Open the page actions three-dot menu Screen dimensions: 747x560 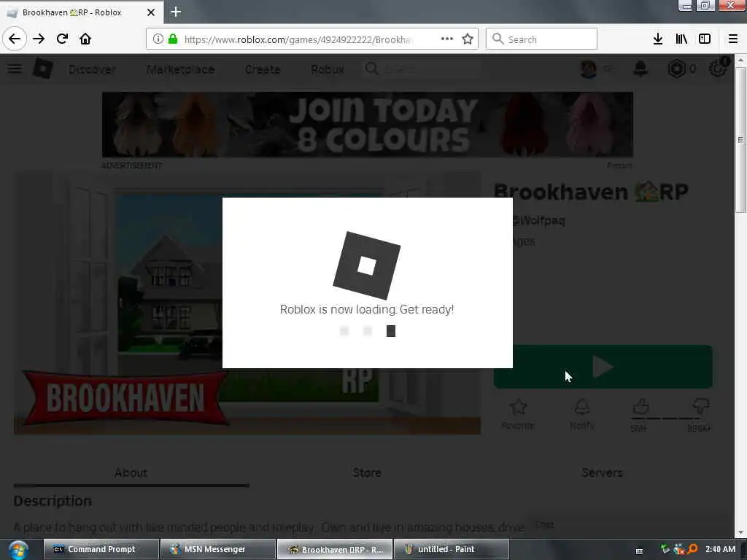(x=447, y=39)
